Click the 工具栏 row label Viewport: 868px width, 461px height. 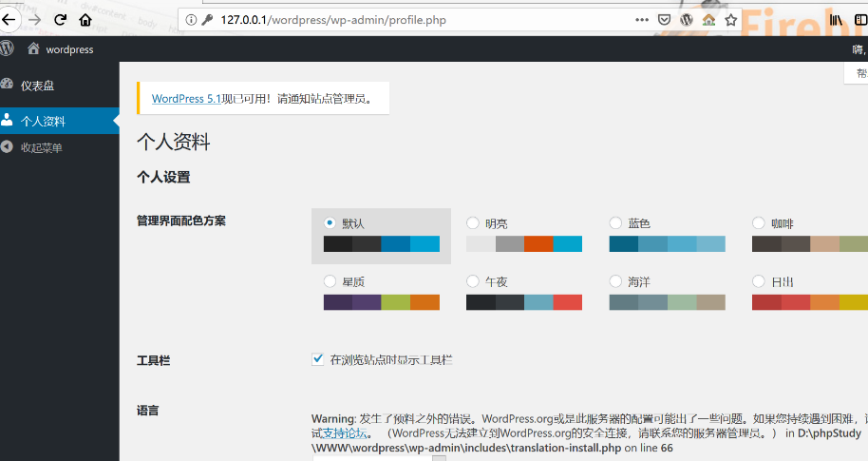pyautogui.click(x=153, y=360)
